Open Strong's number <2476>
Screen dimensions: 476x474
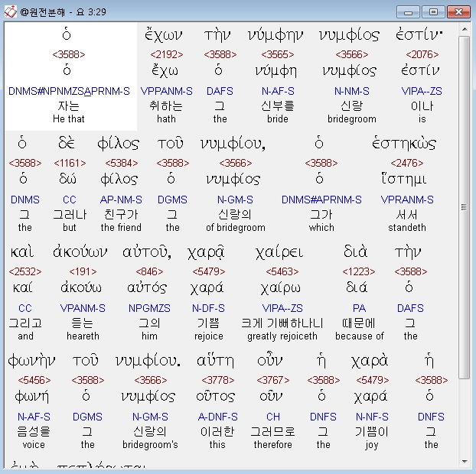pos(407,163)
